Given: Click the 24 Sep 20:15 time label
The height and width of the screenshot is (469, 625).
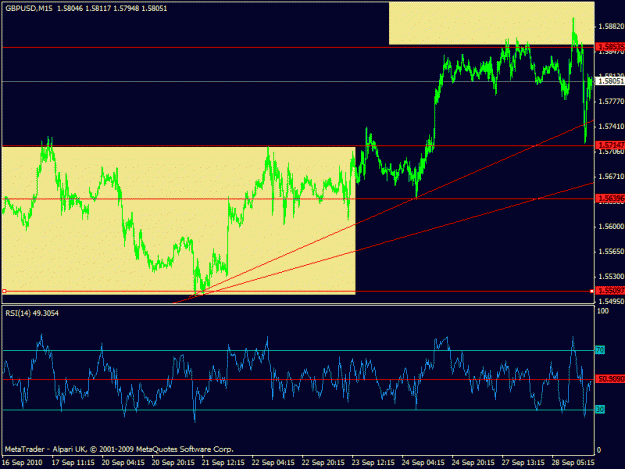Looking at the screenshot, I should pyautogui.click(x=473, y=463).
